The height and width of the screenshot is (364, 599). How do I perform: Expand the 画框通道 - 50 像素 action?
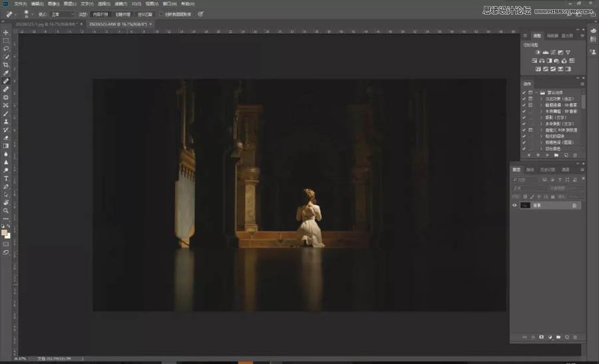tap(541, 105)
